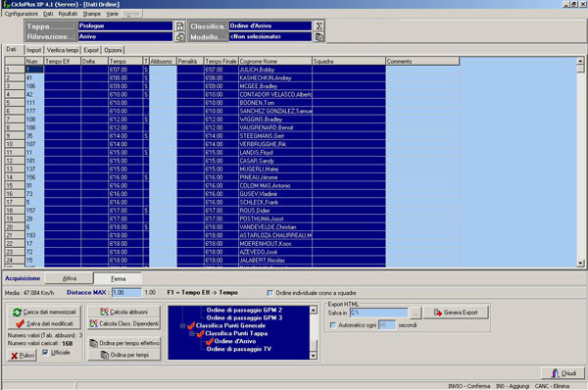This screenshot has width=588, height=390.
Task: Click the Distacco MAX input field
Action: [x=126, y=292]
